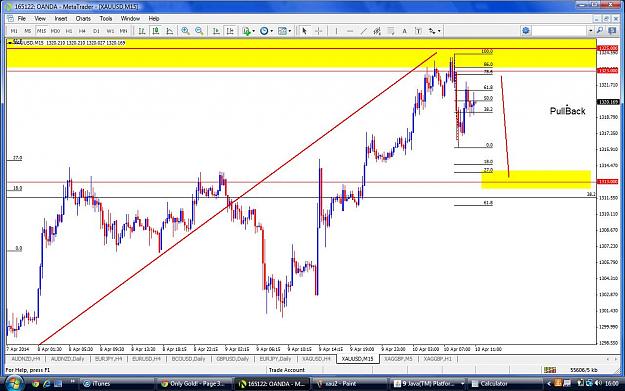625x391 pixels.
Task: Open xau2 - Paint taskbar window
Action: (x=349, y=383)
